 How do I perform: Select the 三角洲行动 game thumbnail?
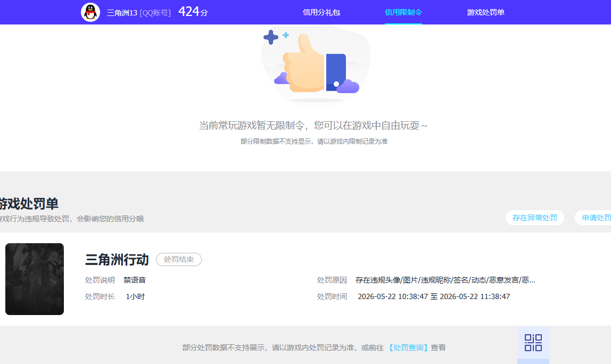(x=35, y=279)
